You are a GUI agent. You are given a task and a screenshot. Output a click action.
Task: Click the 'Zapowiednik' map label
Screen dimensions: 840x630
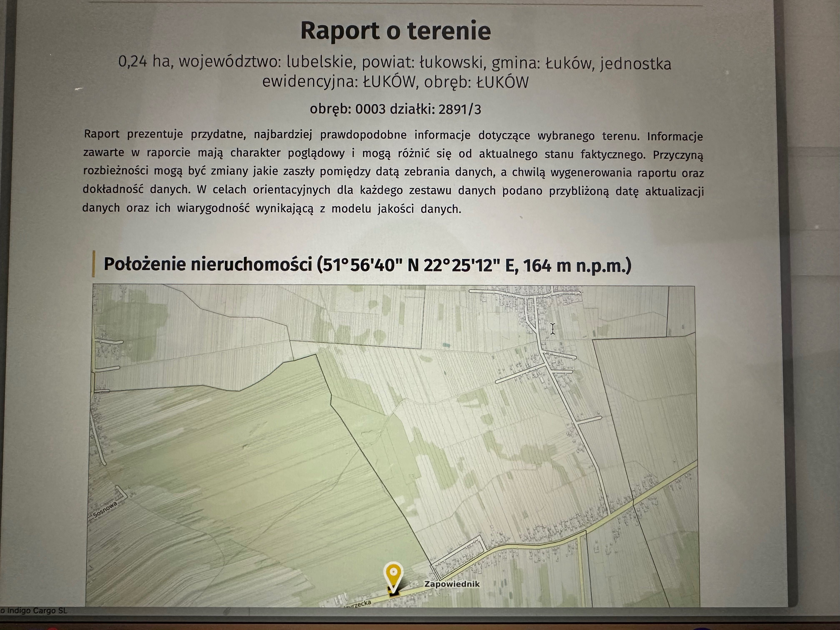click(x=452, y=584)
